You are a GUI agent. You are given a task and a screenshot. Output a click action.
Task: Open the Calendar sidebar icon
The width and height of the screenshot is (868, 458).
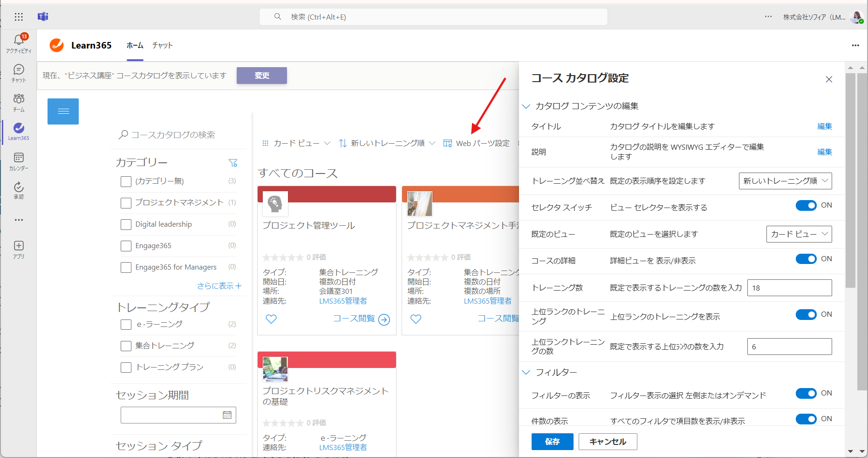19,161
